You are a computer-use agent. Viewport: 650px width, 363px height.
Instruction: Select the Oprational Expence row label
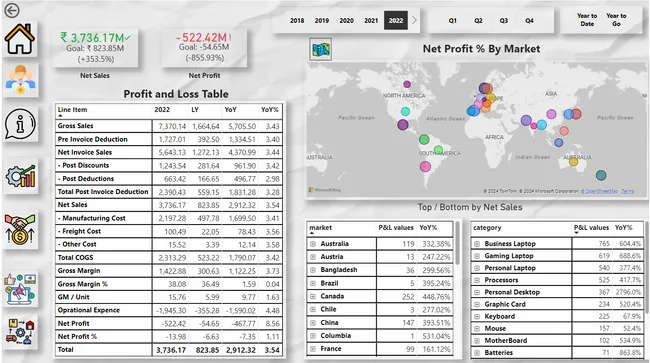89,310
